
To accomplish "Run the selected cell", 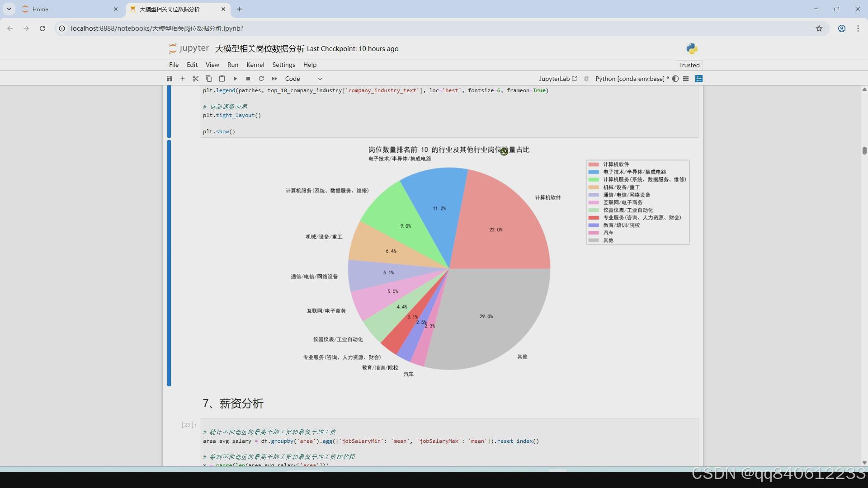I will 235,79.
